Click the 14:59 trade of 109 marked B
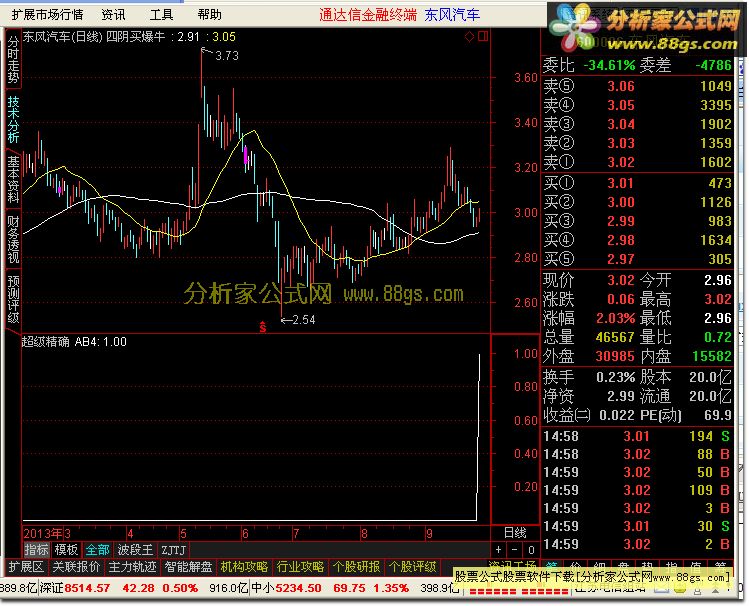 [x=636, y=490]
